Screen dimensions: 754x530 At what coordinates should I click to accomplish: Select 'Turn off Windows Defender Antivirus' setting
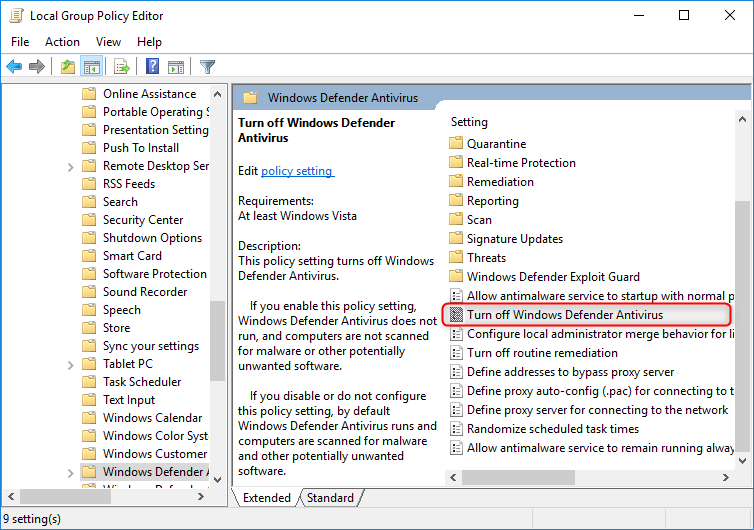pos(564,315)
